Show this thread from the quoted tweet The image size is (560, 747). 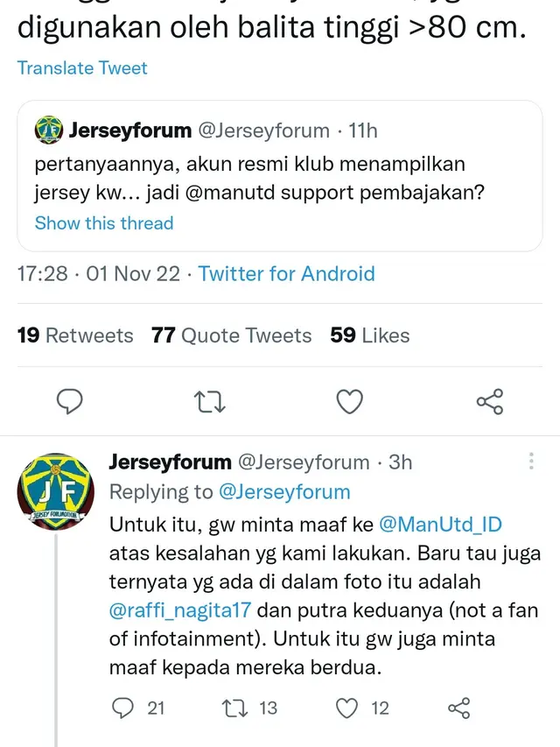click(103, 223)
